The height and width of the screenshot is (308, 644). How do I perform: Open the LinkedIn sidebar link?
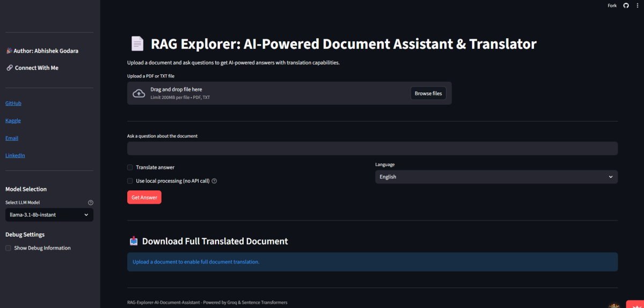click(x=15, y=155)
